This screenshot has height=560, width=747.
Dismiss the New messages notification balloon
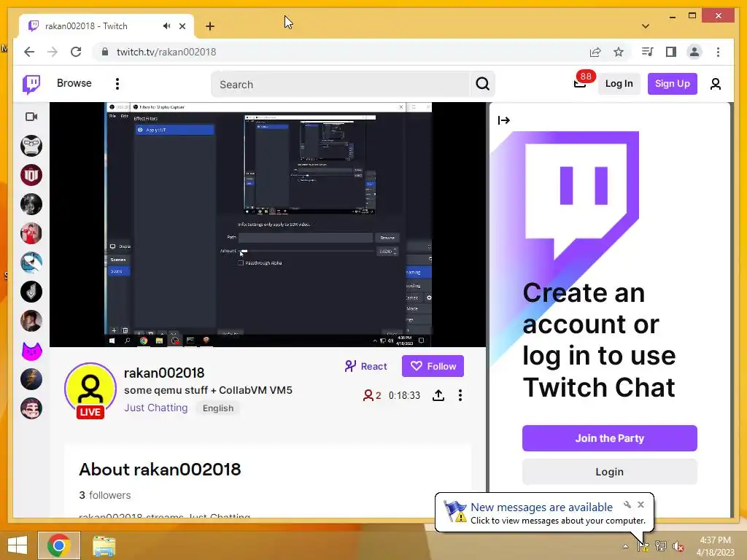click(640, 505)
